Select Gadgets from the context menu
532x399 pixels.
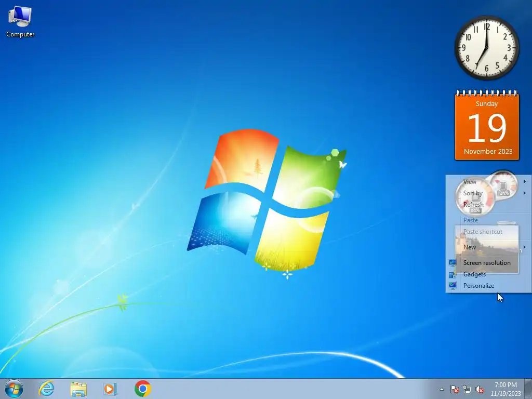point(488,274)
